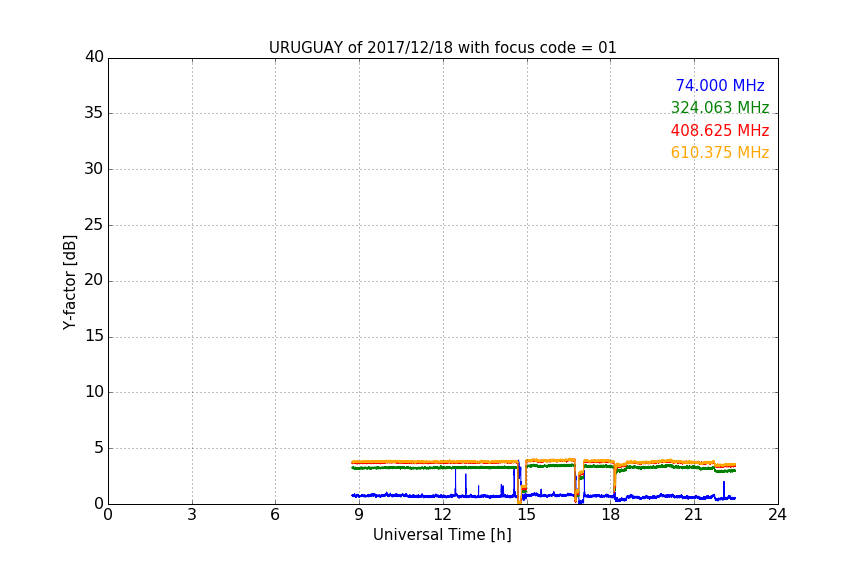Click the y-axis tick label '30'
The height and width of the screenshot is (576, 864).
pyautogui.click(x=94, y=169)
